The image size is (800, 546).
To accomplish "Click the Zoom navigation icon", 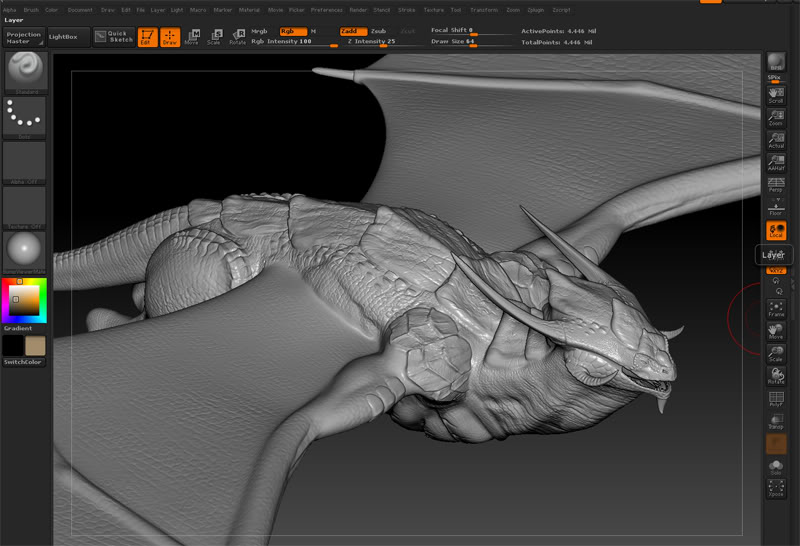I will pos(776,118).
